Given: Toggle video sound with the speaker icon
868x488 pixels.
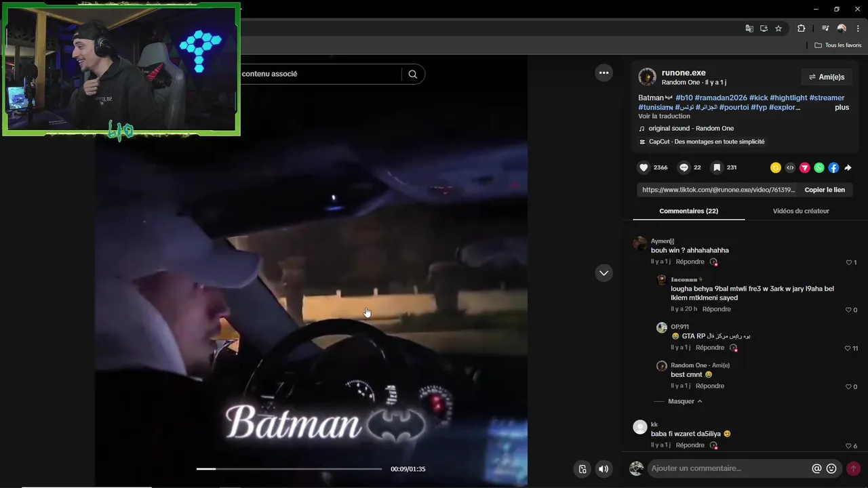Looking at the screenshot, I should (x=604, y=469).
